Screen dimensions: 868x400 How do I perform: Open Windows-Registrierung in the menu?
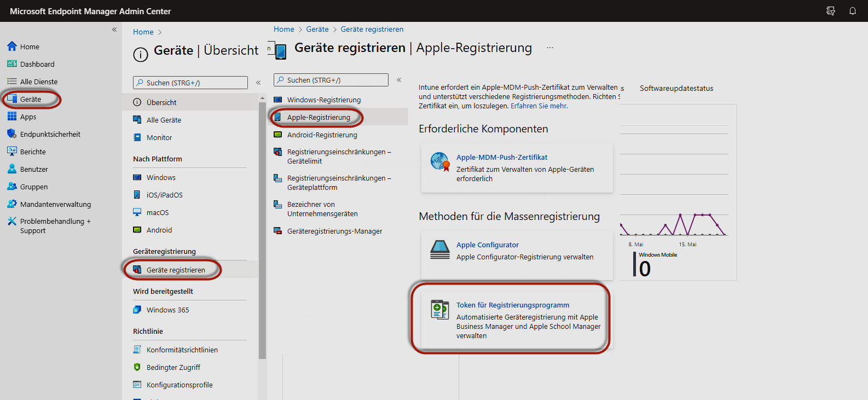[x=323, y=100]
